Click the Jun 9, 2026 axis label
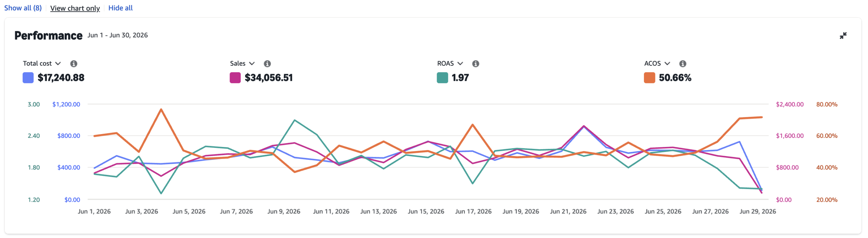This screenshot has width=868, height=238. coord(284,212)
